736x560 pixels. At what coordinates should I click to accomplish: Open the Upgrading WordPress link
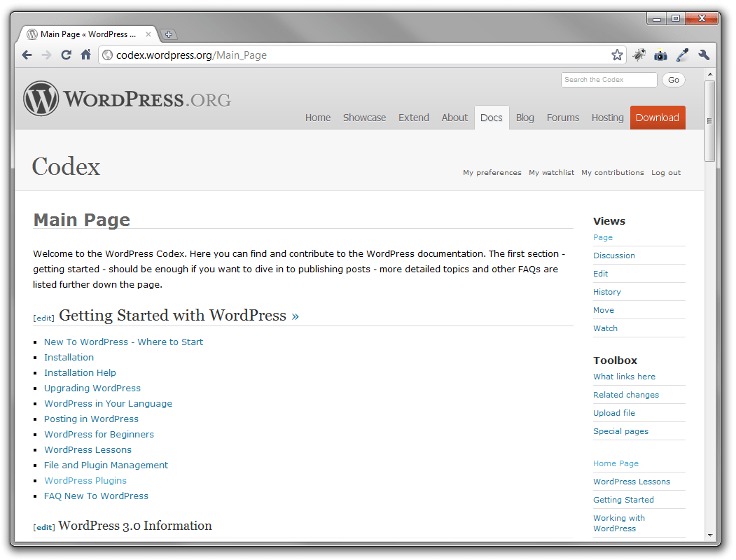(92, 388)
